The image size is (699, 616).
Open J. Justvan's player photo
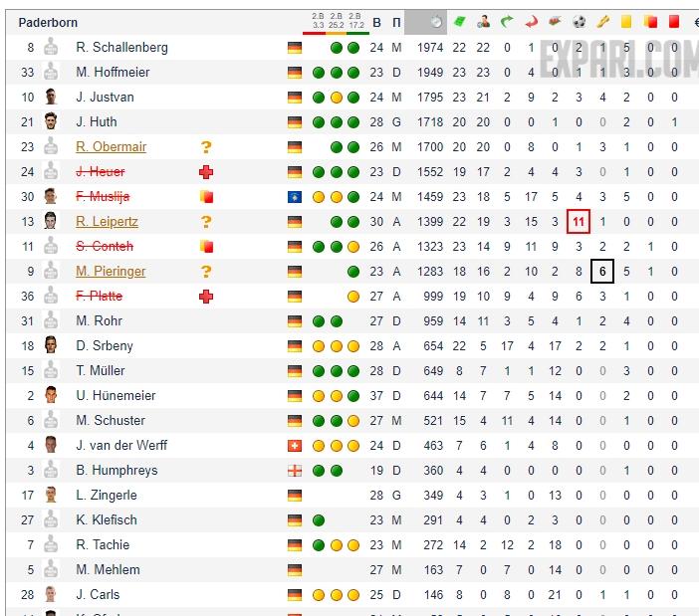click(51, 98)
